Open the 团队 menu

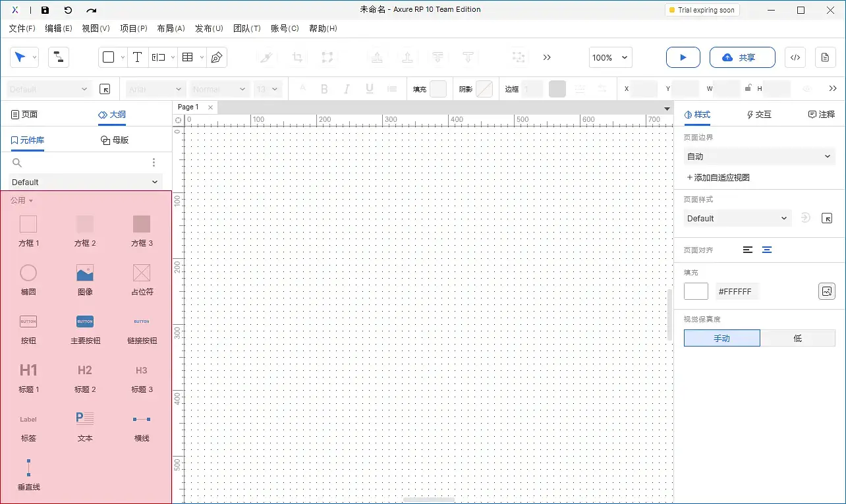248,28
